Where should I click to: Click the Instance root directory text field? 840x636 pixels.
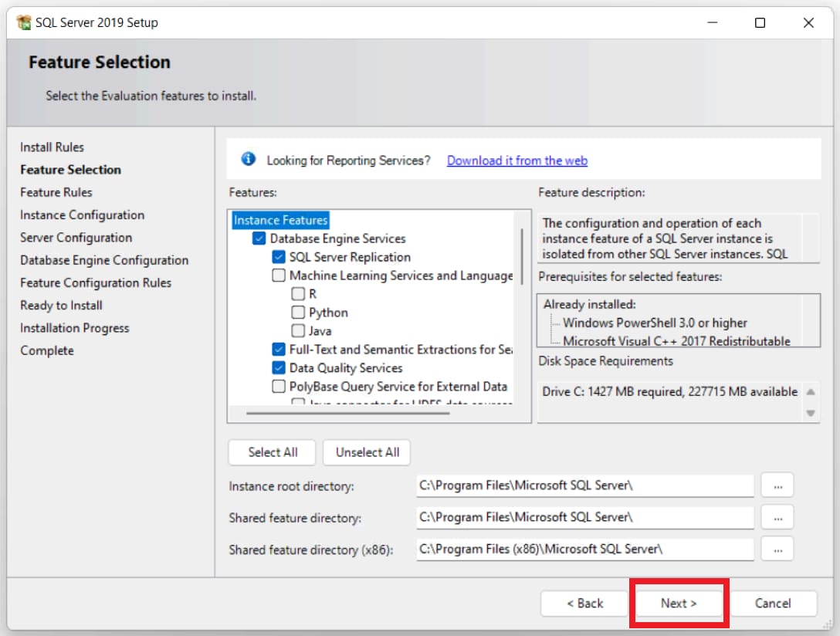(x=584, y=485)
